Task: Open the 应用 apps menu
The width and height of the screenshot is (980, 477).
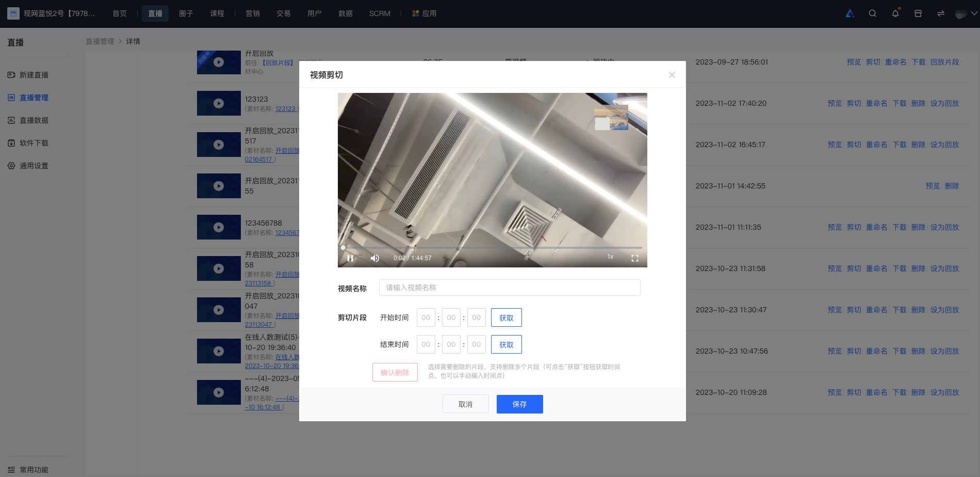Action: coord(424,13)
